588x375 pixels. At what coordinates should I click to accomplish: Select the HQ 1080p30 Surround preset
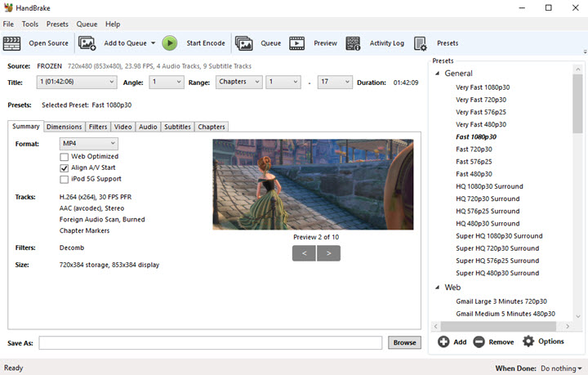click(489, 186)
